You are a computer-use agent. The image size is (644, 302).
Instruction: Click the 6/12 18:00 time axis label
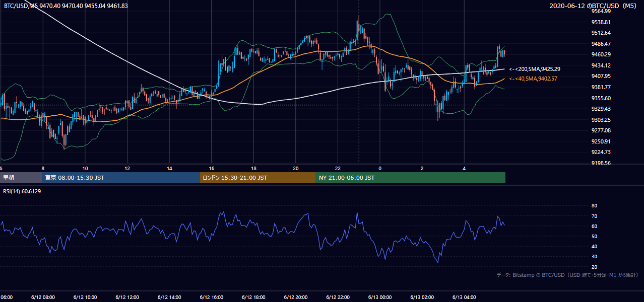[253, 297]
